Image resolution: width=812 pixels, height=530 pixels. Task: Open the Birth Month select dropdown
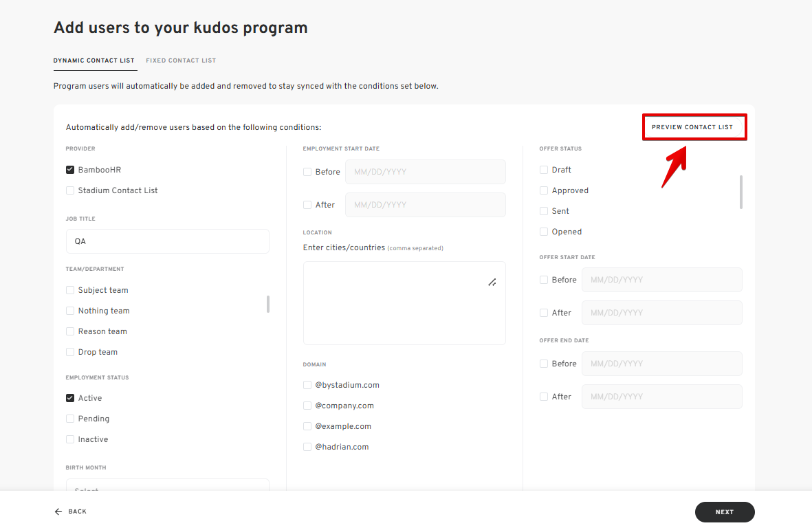pos(167,487)
